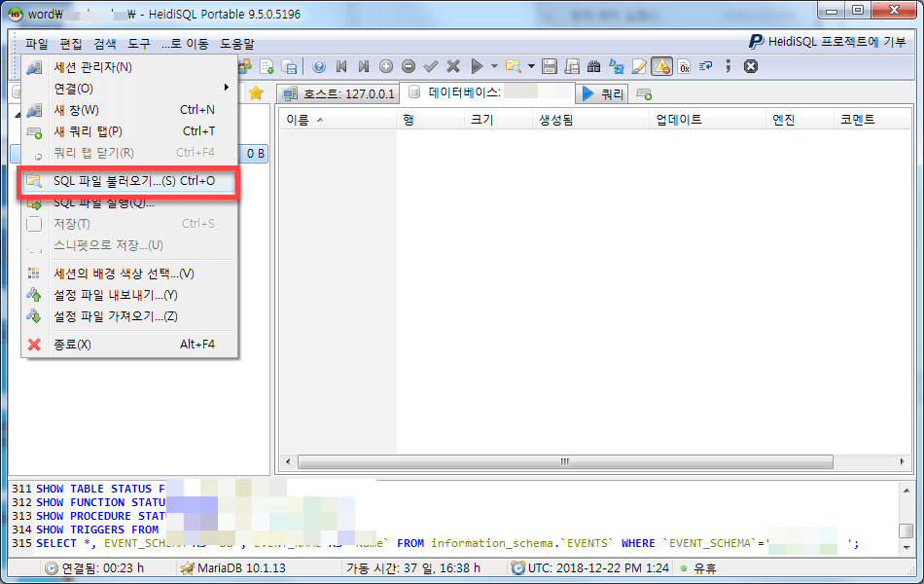The width and height of the screenshot is (924, 584).
Task: Toggle stop on errors warning icon
Action: click(661, 66)
